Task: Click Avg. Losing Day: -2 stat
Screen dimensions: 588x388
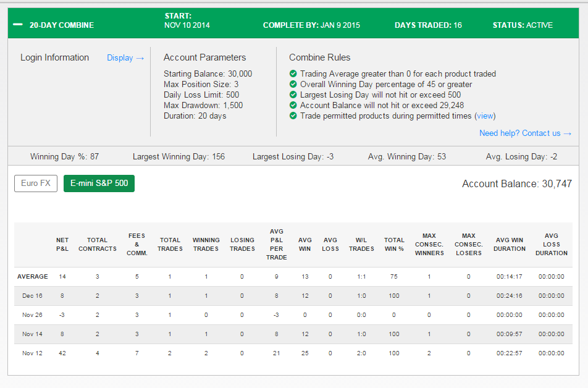Action: 522,156
